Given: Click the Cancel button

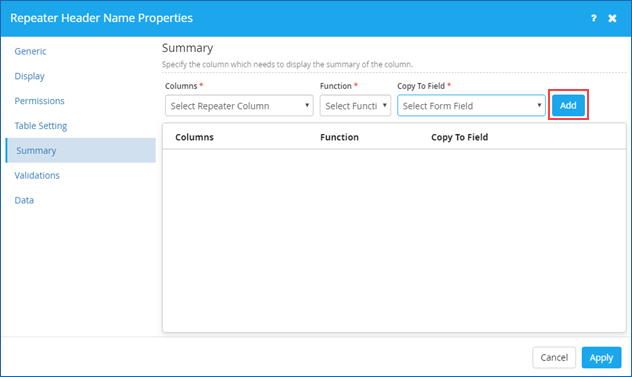Looking at the screenshot, I should coord(554,357).
